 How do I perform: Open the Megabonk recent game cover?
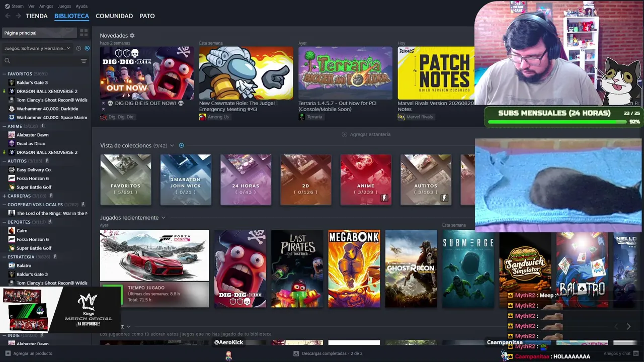click(354, 268)
